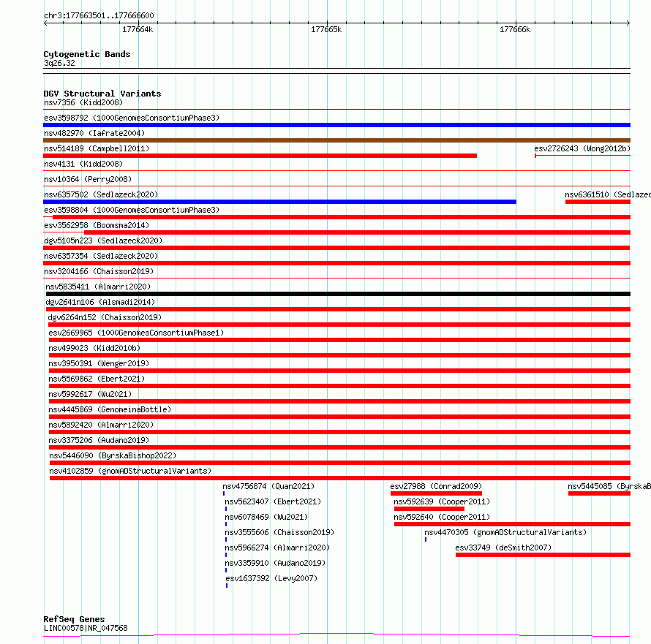Click the nsv592639 (Cooper2011) label

(x=442, y=501)
